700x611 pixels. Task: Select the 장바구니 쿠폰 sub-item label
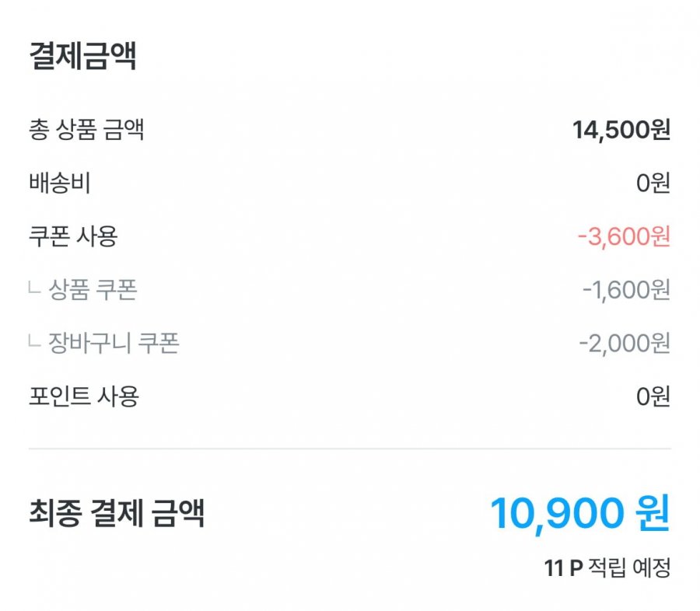pyautogui.click(x=114, y=343)
